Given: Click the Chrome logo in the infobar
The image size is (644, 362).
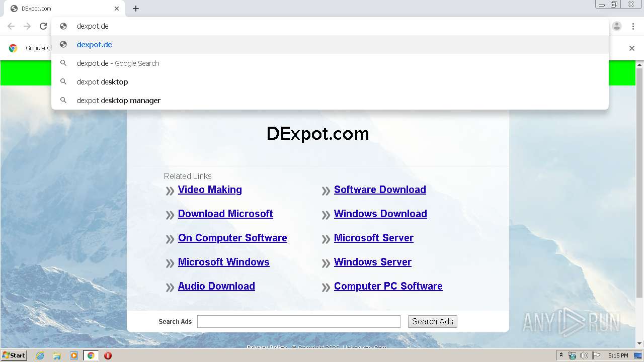Looking at the screenshot, I should click(13, 48).
